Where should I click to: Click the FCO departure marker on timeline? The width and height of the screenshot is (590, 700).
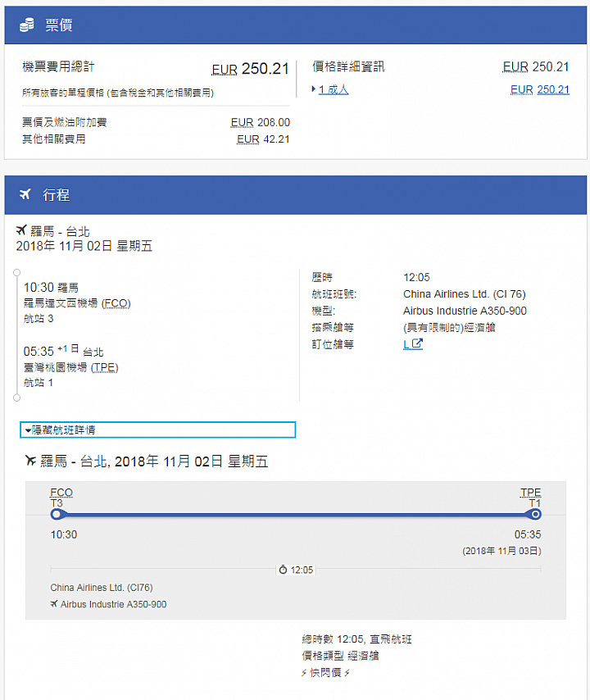coord(57,515)
